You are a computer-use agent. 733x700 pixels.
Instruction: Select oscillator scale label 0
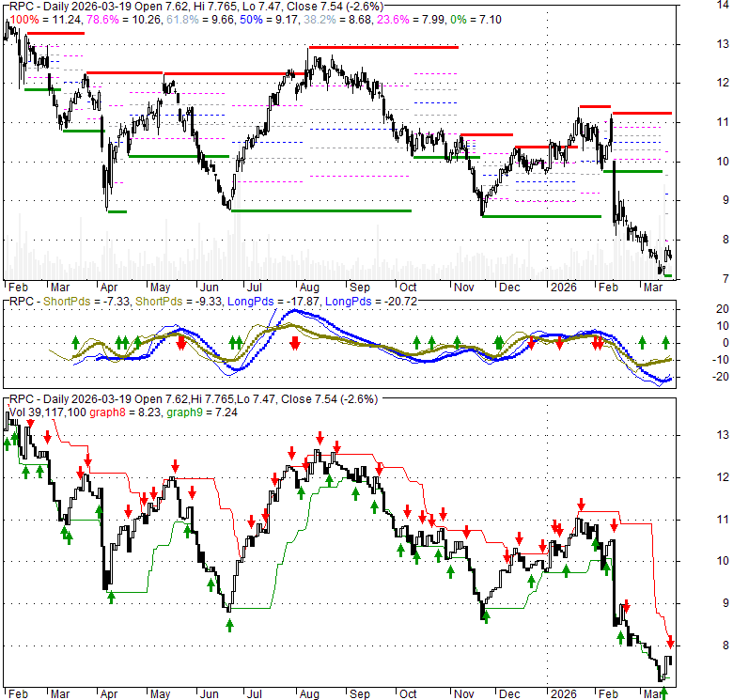[725, 343]
